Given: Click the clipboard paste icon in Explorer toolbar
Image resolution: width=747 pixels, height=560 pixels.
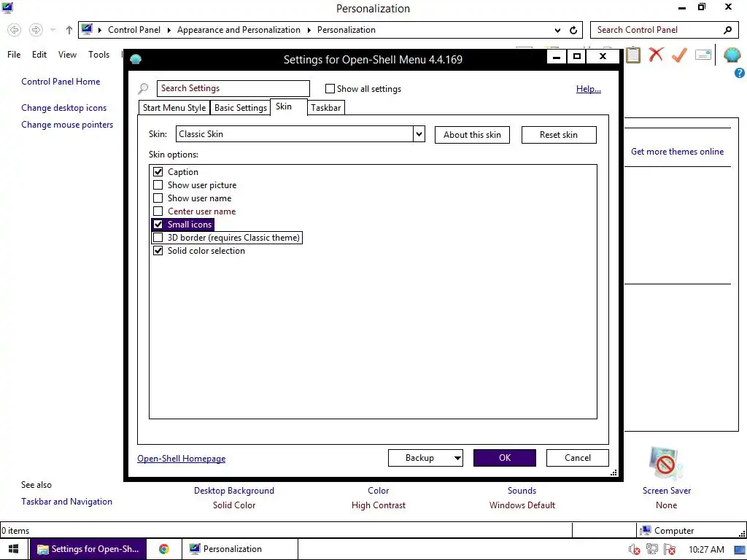Looking at the screenshot, I should click(x=632, y=55).
